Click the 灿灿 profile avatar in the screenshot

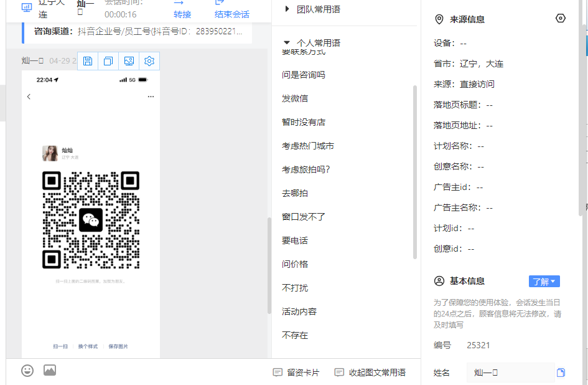50,153
